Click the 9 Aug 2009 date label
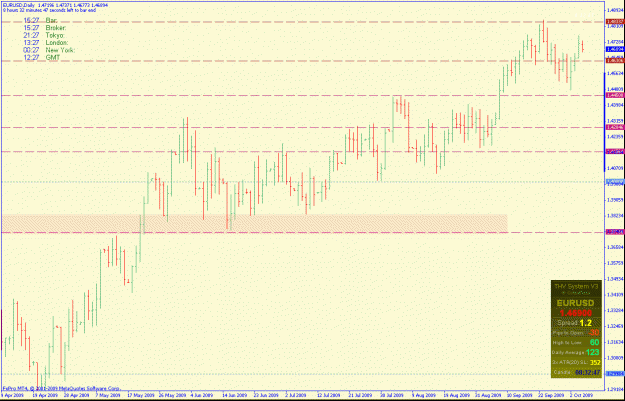Viewport: 625px width, 401px height. 423,395
